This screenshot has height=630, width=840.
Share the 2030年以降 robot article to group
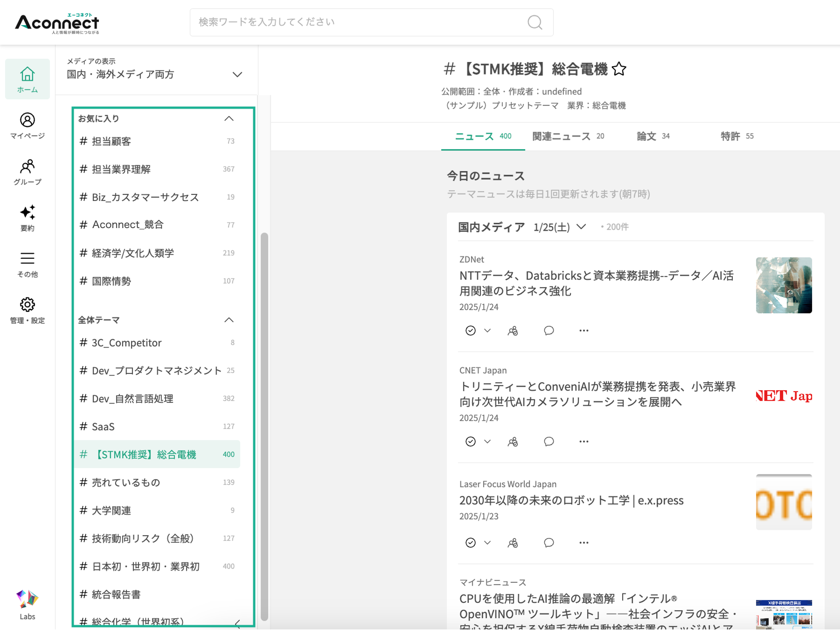[513, 543]
